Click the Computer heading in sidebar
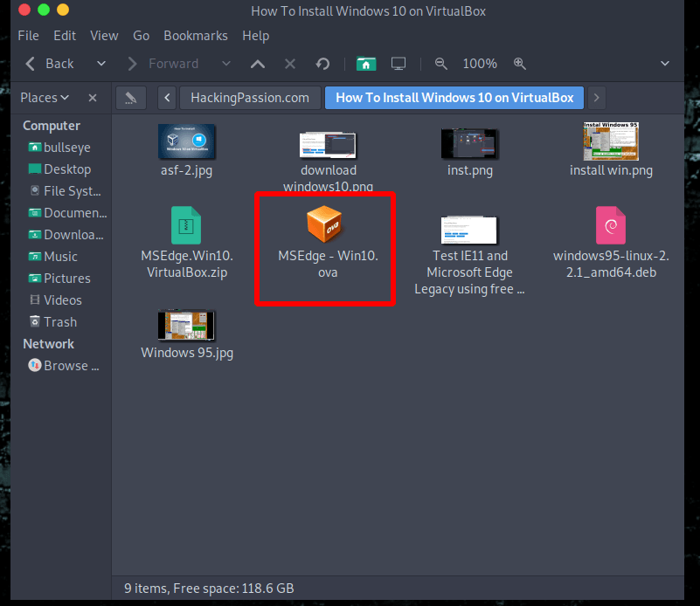This screenshot has width=700, height=606. (52, 126)
